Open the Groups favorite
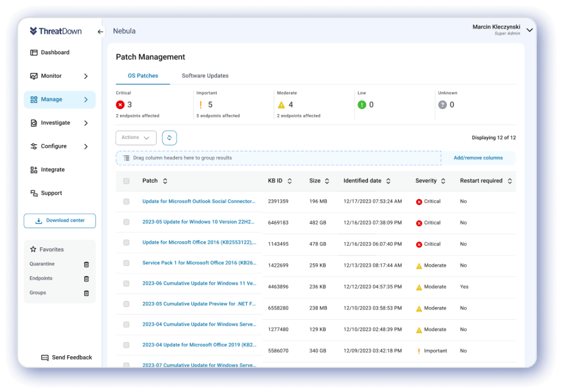 38,293
